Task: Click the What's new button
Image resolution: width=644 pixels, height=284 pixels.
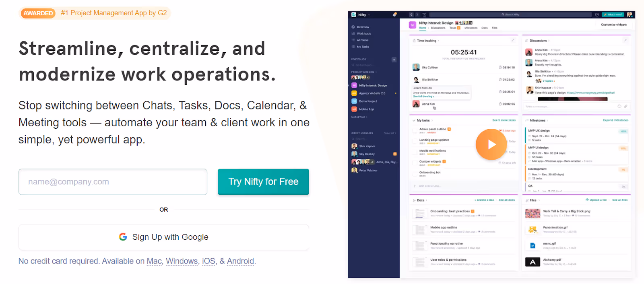Action: 613,14
